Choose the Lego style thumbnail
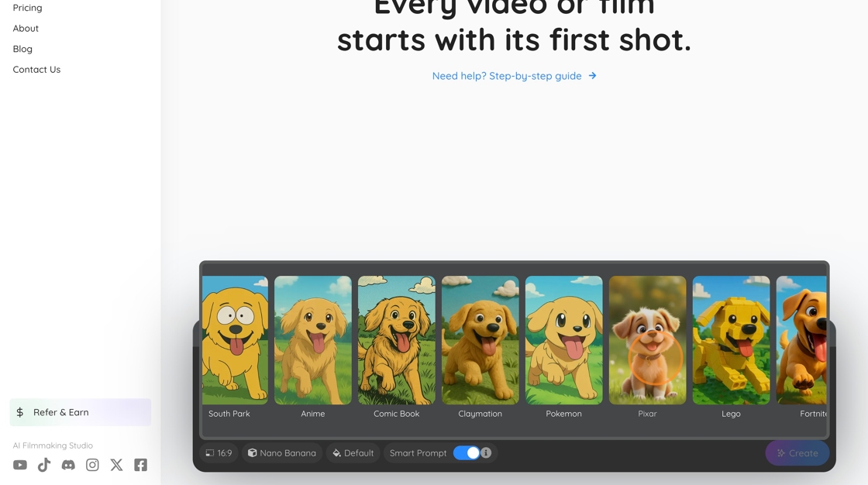The height and width of the screenshot is (485, 868). click(x=732, y=340)
